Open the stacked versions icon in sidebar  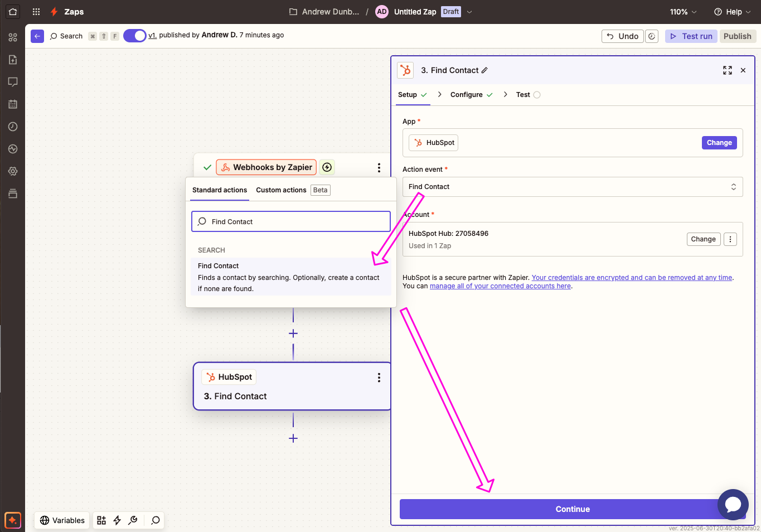click(x=13, y=194)
